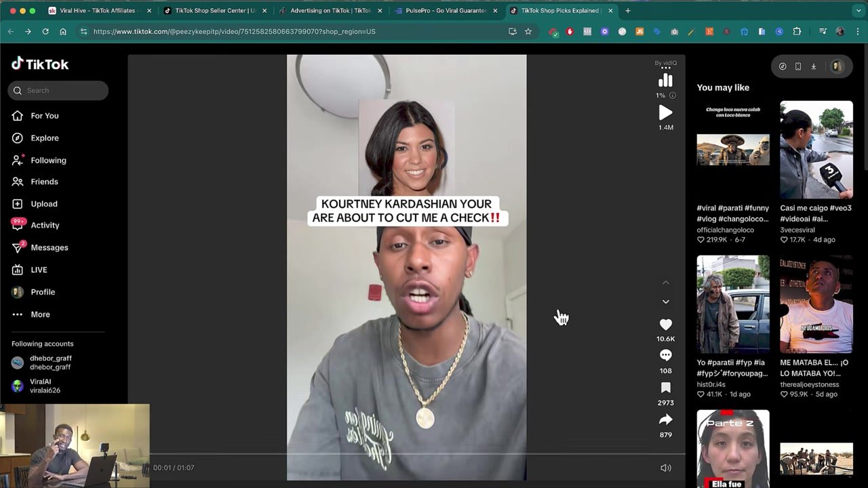Bookmark this page with the star icon
Image resolution: width=868 pixels, height=488 pixels.
click(x=528, y=31)
